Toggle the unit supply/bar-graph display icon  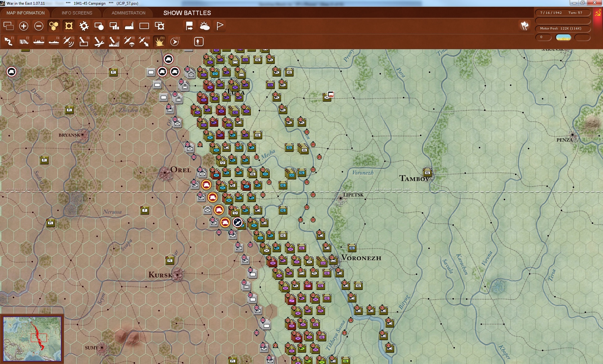click(x=114, y=26)
